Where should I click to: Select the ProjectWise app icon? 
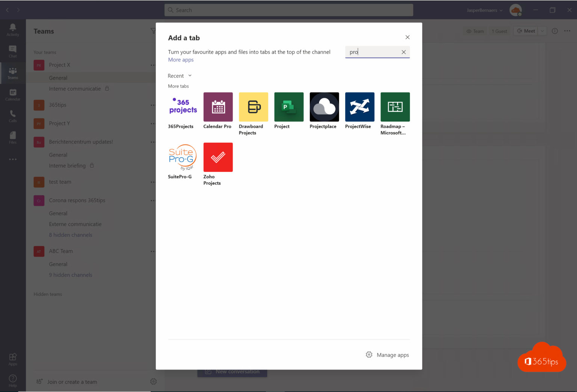pyautogui.click(x=359, y=107)
